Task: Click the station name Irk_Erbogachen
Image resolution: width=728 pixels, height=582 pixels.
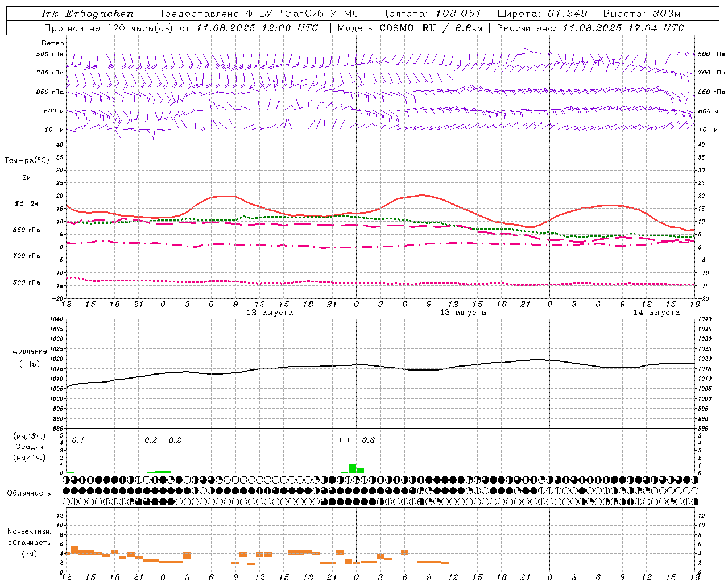Action: coord(88,14)
